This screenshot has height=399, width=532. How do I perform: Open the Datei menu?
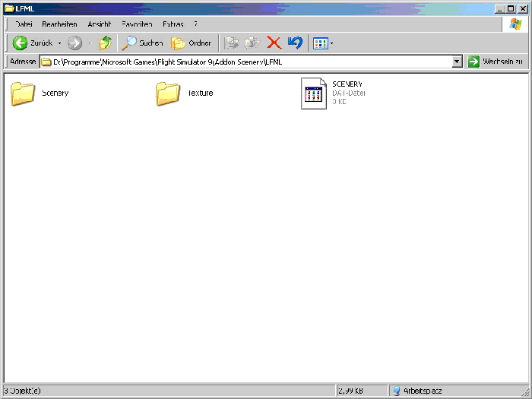coord(24,24)
